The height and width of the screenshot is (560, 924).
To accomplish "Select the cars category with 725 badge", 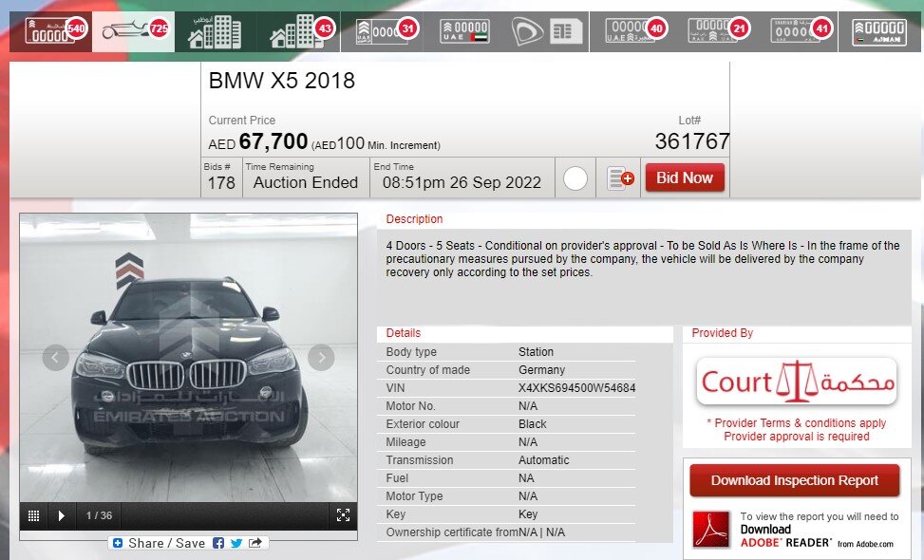I will point(133,31).
